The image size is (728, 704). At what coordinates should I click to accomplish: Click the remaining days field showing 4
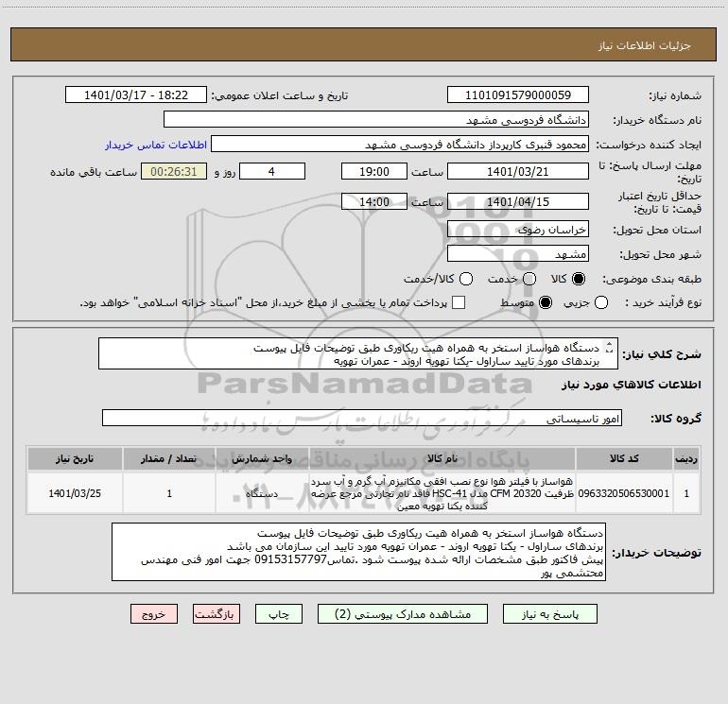(x=272, y=171)
